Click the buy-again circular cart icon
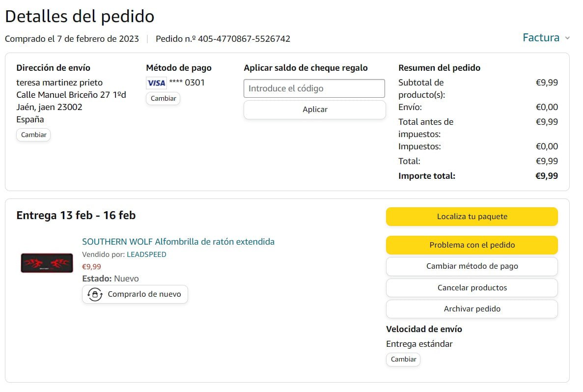 point(94,294)
